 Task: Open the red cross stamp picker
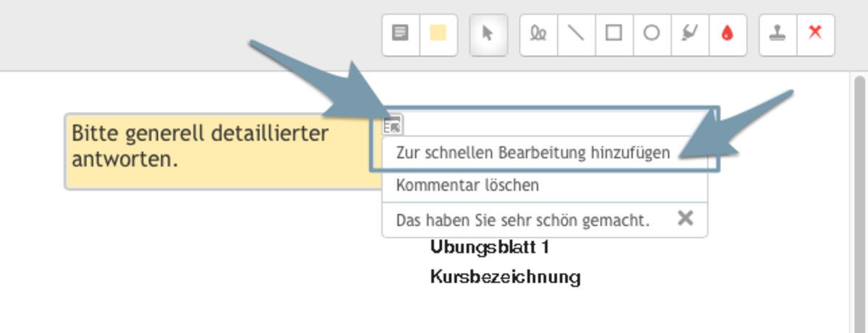tap(815, 33)
